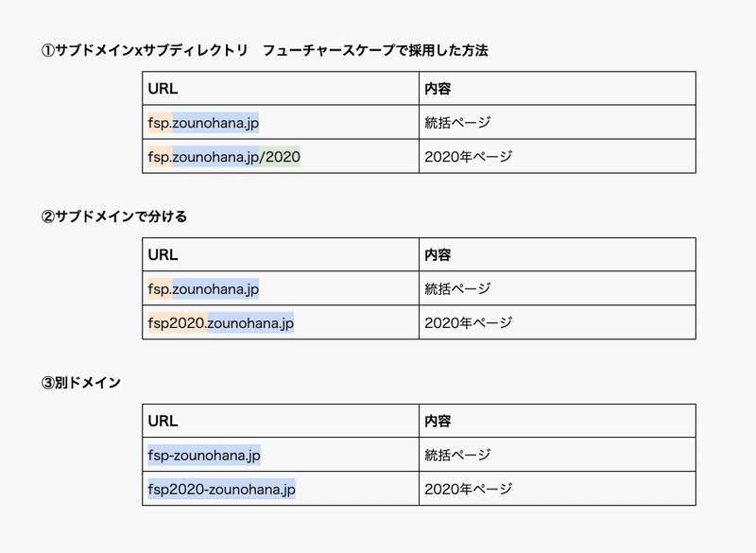Click the URL header in the second table
The height and width of the screenshot is (553, 756).
163,254
